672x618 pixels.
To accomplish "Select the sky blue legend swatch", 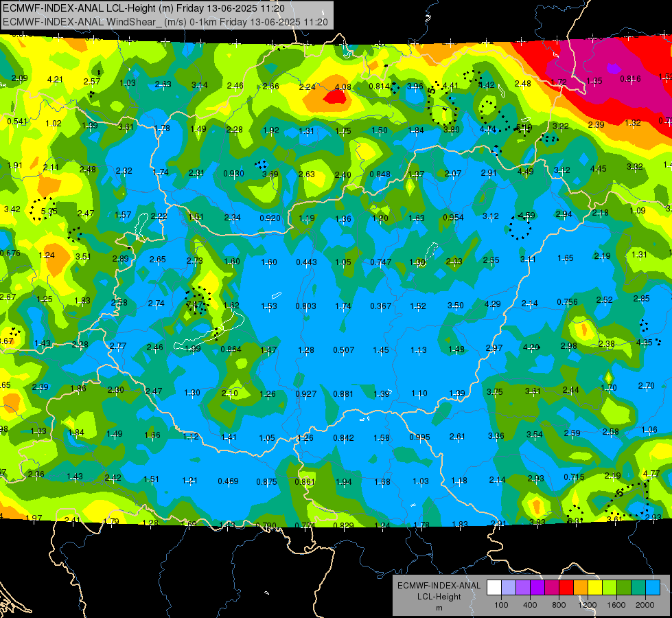I will (x=653, y=587).
